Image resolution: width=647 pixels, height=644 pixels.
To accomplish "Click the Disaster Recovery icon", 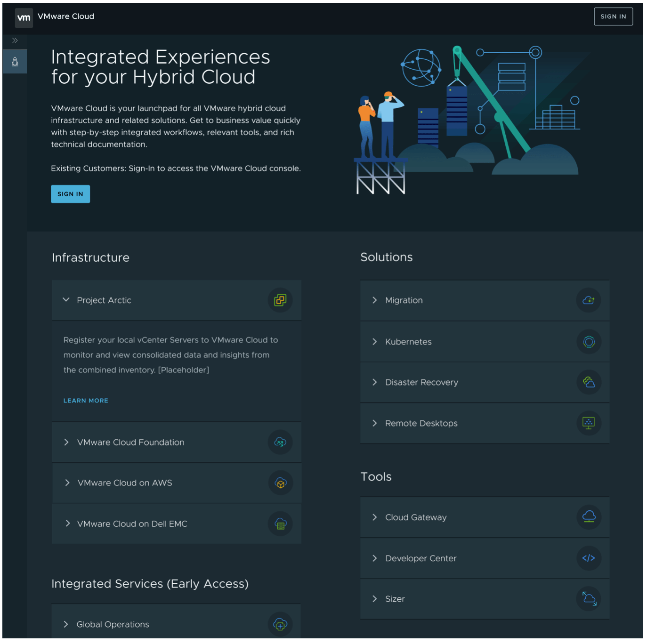I will (x=589, y=382).
